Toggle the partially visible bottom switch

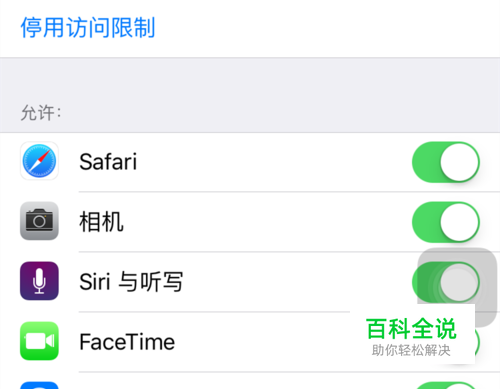(x=446, y=385)
